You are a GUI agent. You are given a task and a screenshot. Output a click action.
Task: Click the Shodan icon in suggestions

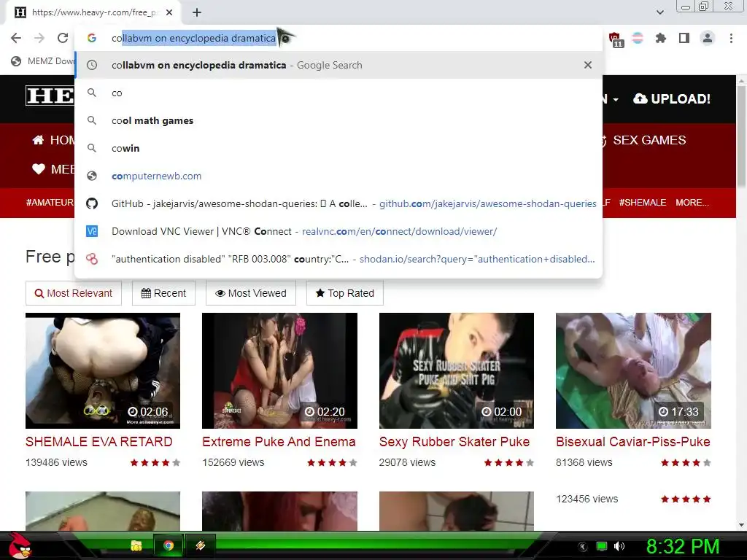click(x=92, y=259)
